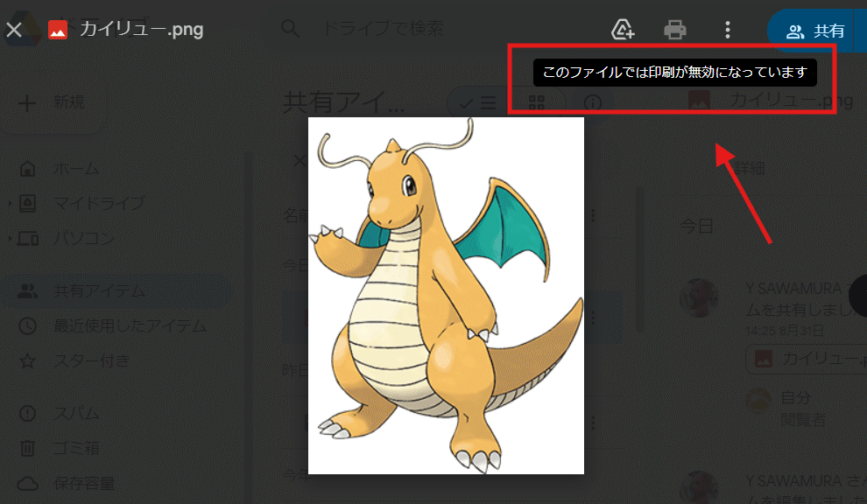Click the 共有アイ… page heading
The width and height of the screenshot is (867, 504).
coord(344,102)
